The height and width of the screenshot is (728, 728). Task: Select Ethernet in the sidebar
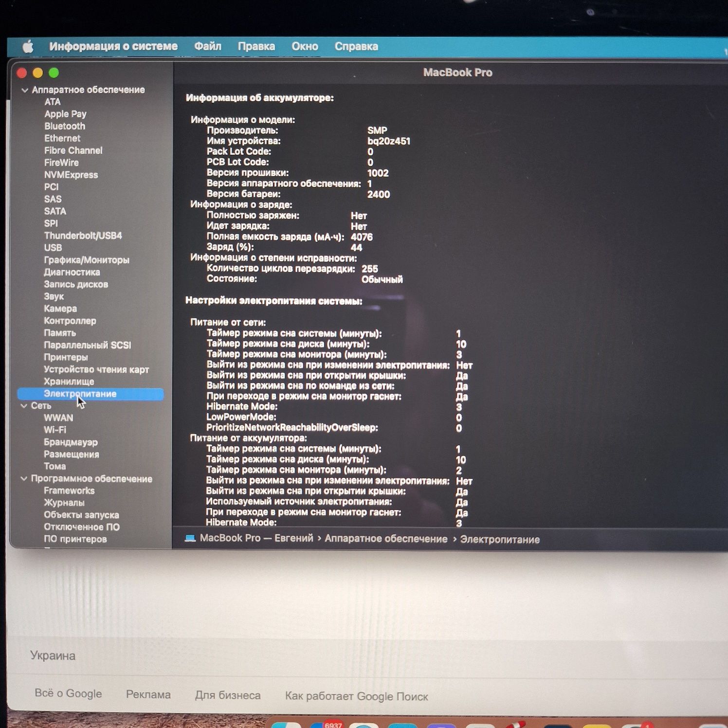tap(62, 138)
